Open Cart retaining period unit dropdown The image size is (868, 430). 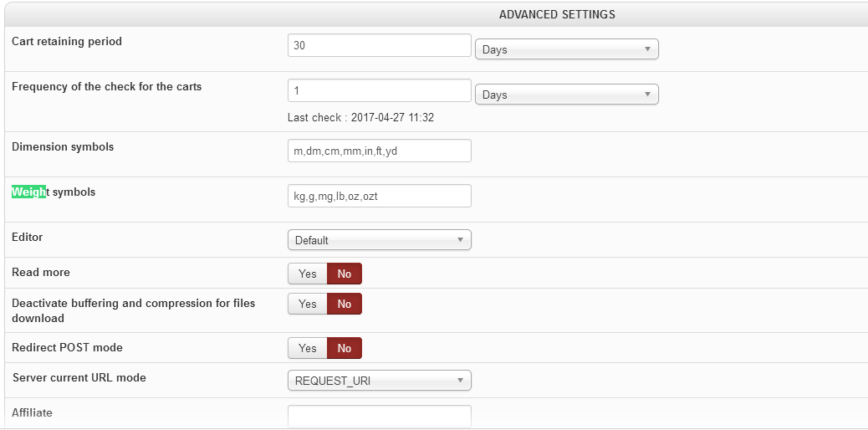(x=566, y=49)
